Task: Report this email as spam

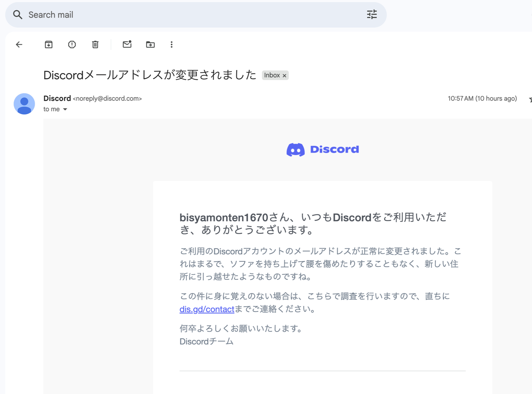Action: (x=72, y=44)
